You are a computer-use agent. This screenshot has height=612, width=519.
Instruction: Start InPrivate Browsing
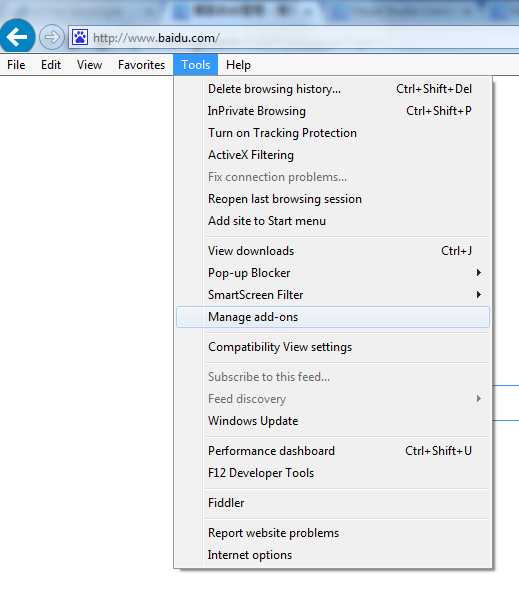coord(332,111)
